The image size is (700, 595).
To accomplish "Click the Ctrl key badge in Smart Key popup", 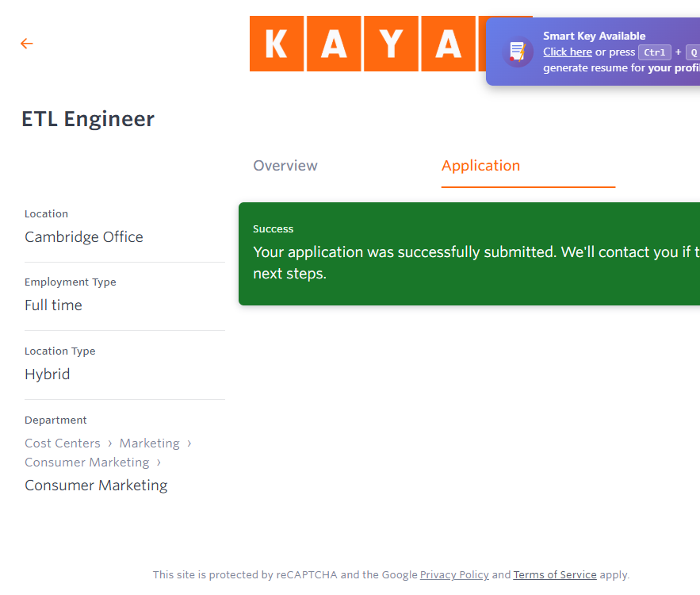I will click(655, 52).
